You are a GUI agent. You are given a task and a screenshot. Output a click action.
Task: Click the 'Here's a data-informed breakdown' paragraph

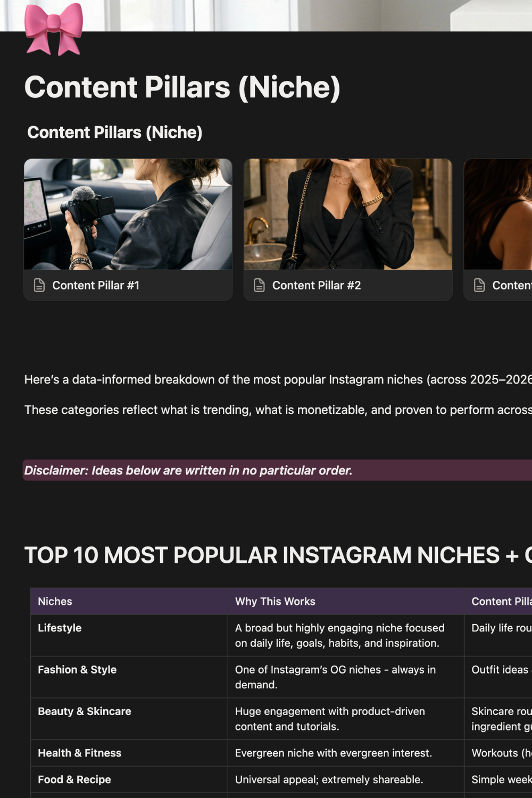pyautogui.click(x=278, y=379)
